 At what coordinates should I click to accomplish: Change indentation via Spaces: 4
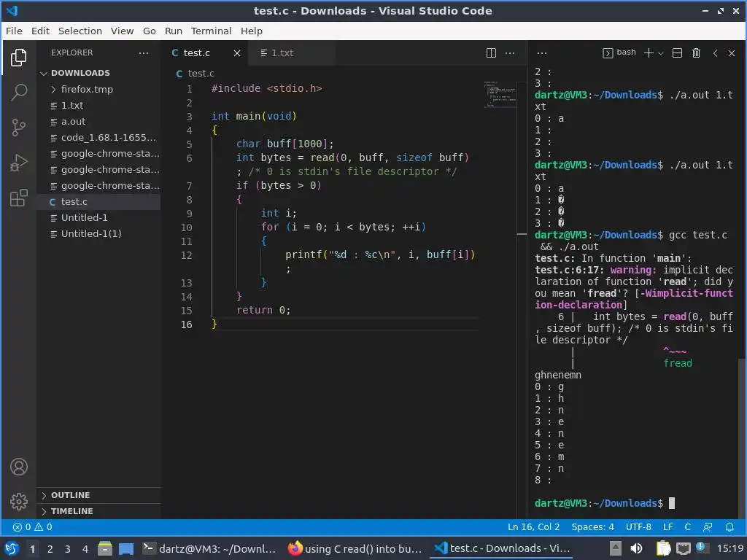(x=592, y=527)
